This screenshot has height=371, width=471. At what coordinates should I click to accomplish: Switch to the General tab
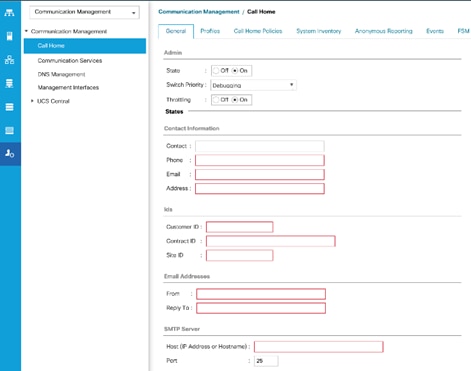pyautogui.click(x=176, y=31)
